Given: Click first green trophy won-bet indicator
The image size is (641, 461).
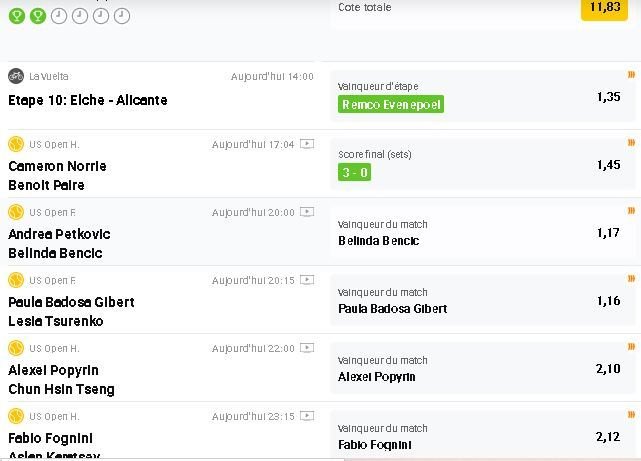Looking at the screenshot, I should 17,16.
